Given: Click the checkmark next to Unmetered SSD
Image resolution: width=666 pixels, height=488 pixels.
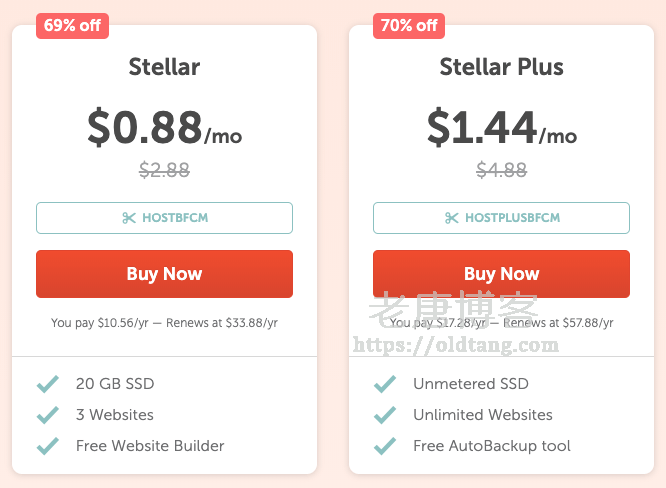Looking at the screenshot, I should [385, 384].
